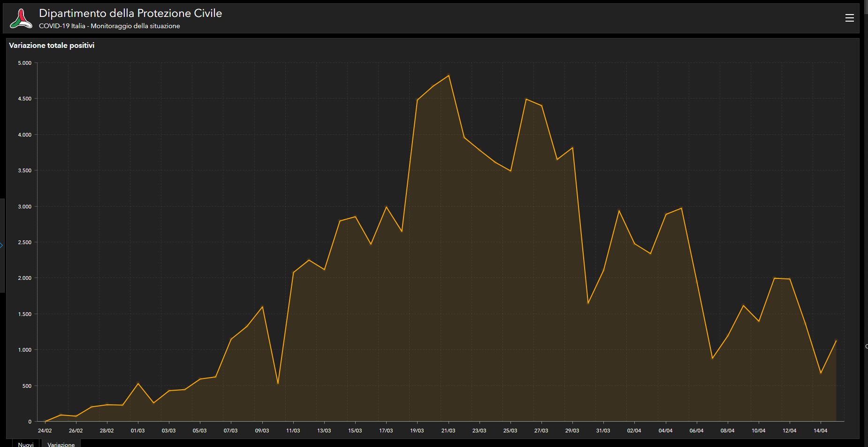Click the Dipartimento della Protezione Civile title
Viewport: 868px width, 447px height.
pyautogui.click(x=130, y=13)
